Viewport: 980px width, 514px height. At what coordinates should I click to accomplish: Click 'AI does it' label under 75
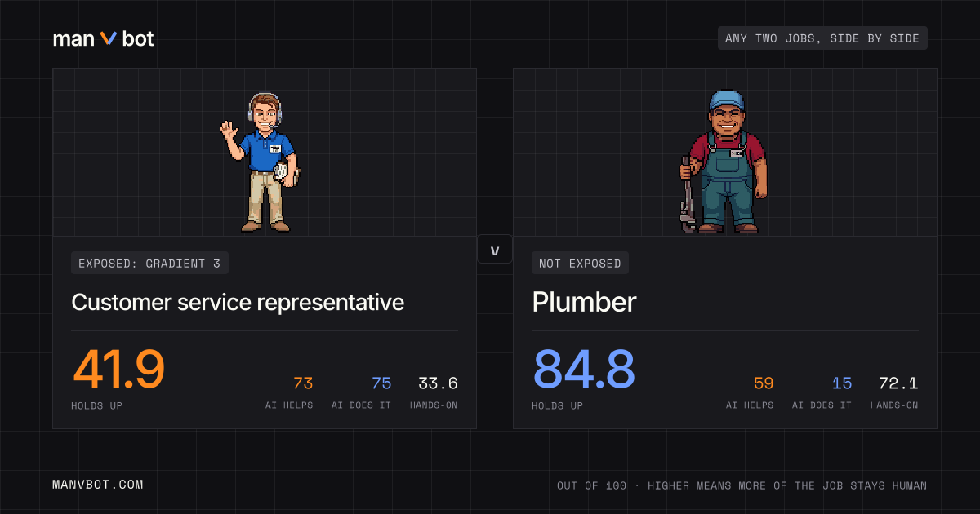(362, 405)
